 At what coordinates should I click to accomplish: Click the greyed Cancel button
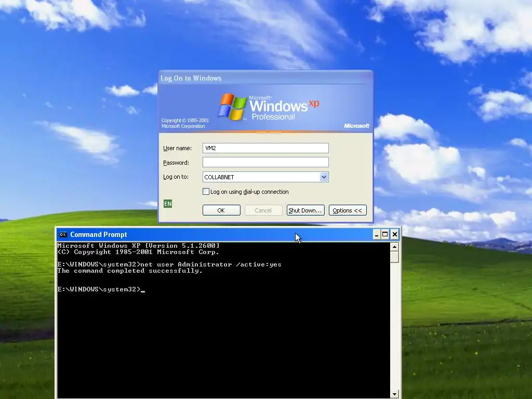point(263,210)
